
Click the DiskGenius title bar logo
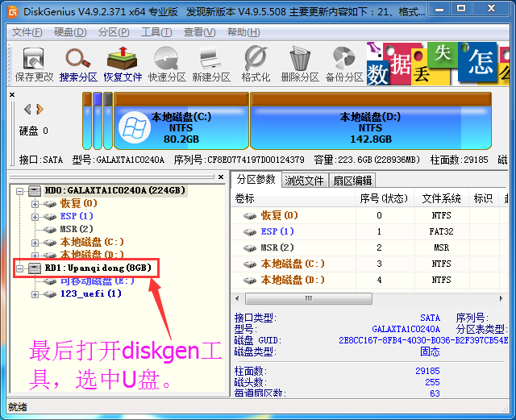click(13, 12)
